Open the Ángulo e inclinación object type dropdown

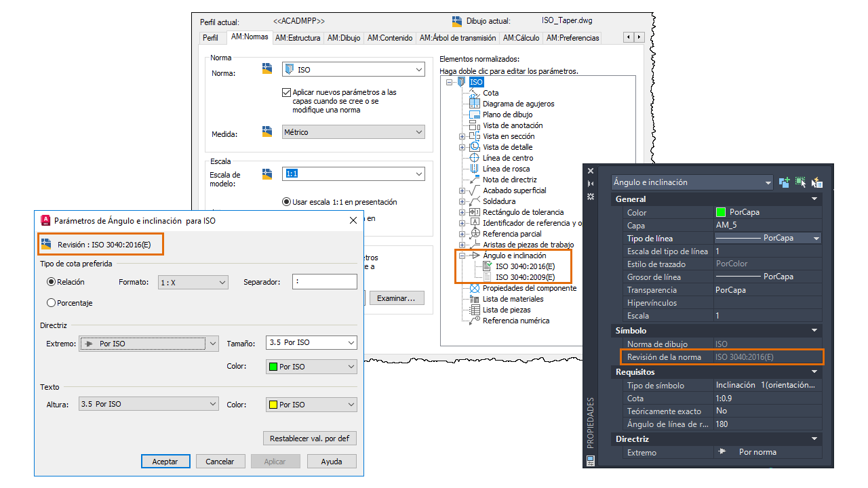pos(692,182)
